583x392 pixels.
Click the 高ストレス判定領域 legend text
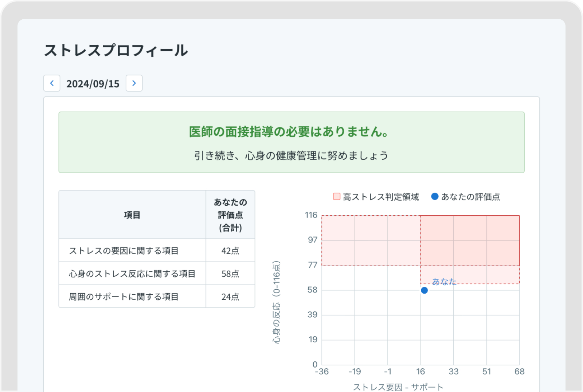pos(381,197)
